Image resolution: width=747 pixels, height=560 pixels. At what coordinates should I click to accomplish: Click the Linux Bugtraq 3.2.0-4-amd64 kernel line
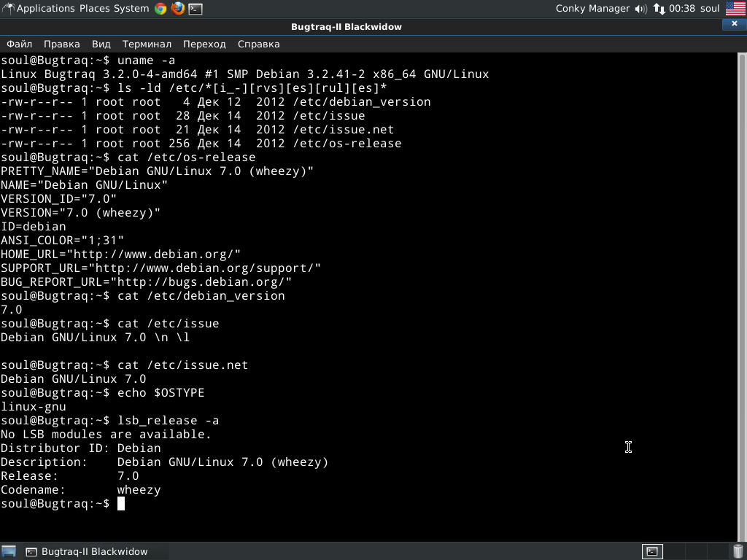click(x=245, y=74)
